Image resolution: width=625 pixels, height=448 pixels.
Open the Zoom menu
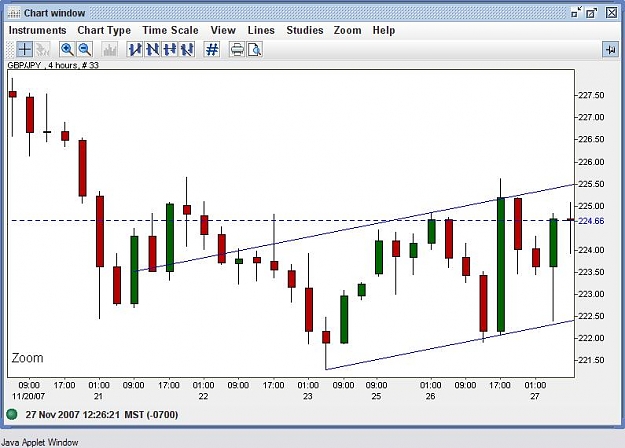coord(348,30)
